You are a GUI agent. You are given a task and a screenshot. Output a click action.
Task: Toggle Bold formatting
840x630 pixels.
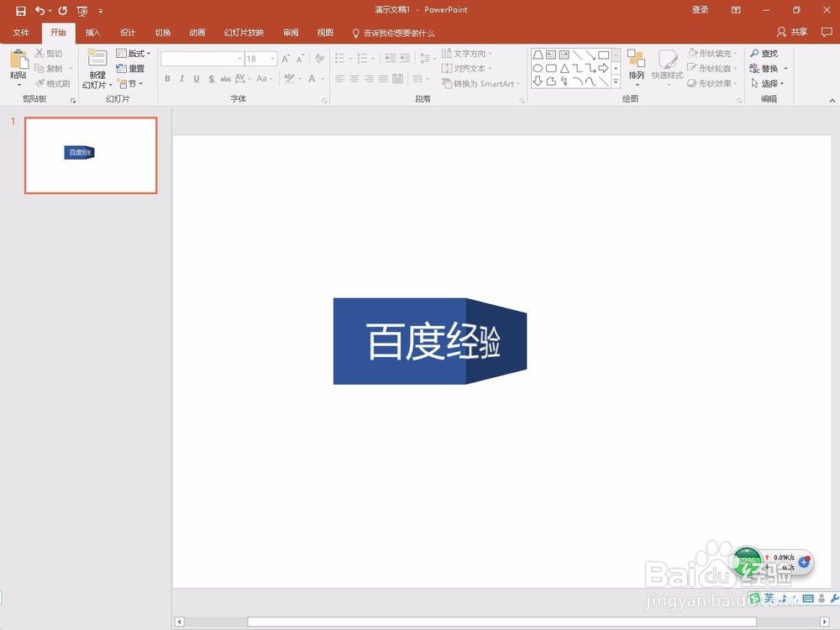(167, 79)
